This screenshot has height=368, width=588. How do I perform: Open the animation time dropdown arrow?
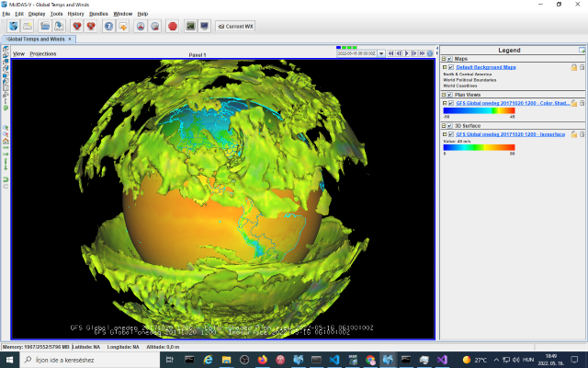(x=381, y=53)
